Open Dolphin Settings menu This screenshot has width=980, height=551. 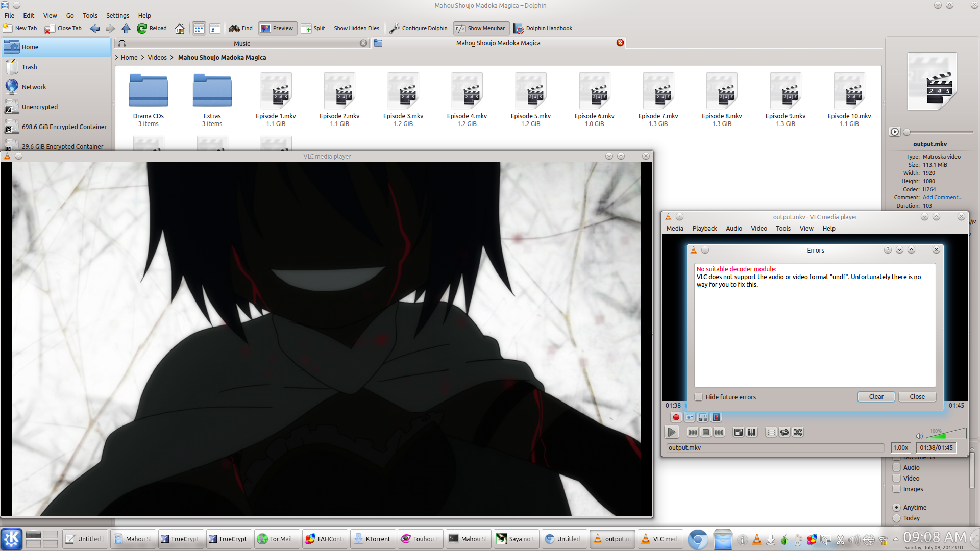pyautogui.click(x=117, y=16)
